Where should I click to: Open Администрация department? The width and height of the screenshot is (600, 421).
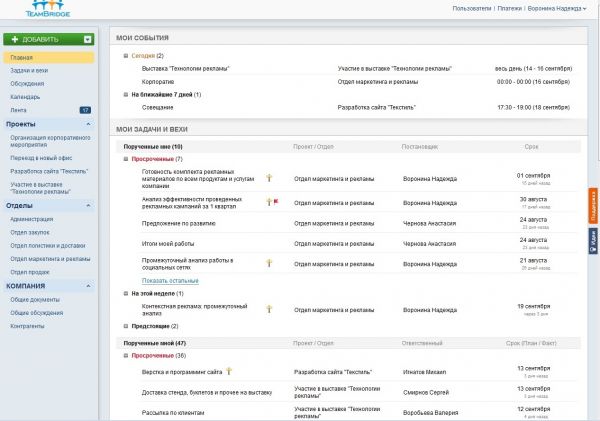32,219
